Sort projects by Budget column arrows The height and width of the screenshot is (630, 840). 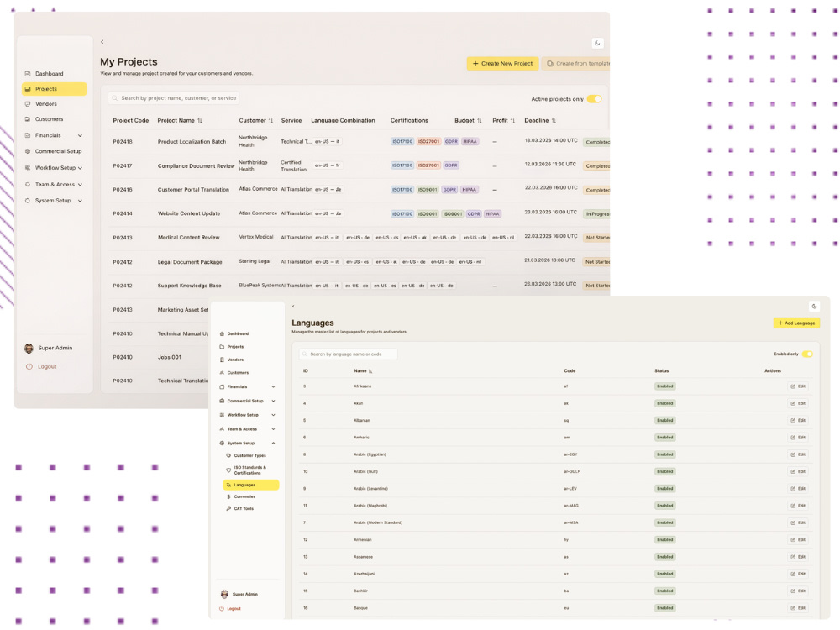480,120
